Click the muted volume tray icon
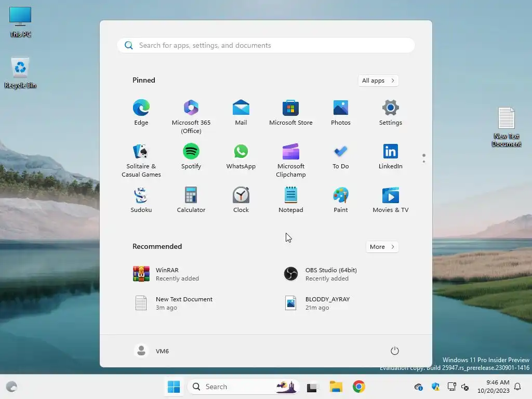The image size is (532, 399). [x=465, y=387]
